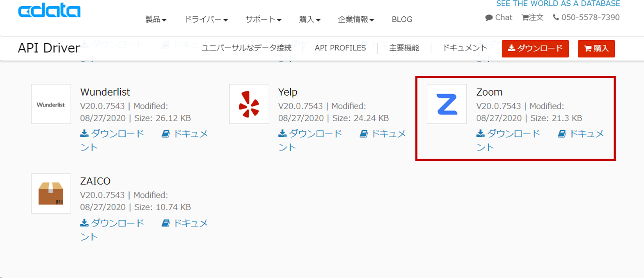644x278 pixels.
Task: Click the Wunderlist logo thumbnail
Action: point(51,104)
